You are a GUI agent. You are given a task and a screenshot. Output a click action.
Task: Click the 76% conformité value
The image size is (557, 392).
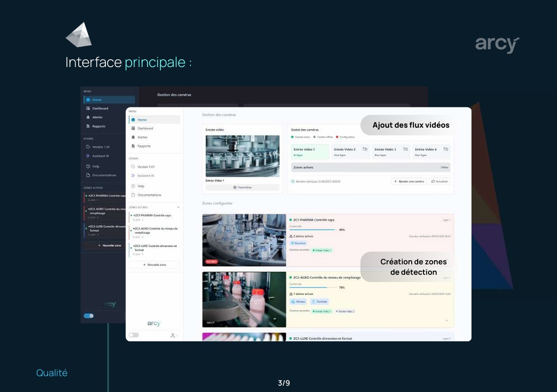(x=342, y=287)
